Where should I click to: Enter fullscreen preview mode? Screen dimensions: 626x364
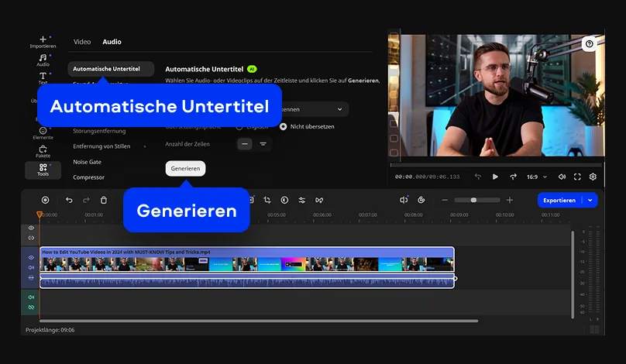[x=577, y=177]
